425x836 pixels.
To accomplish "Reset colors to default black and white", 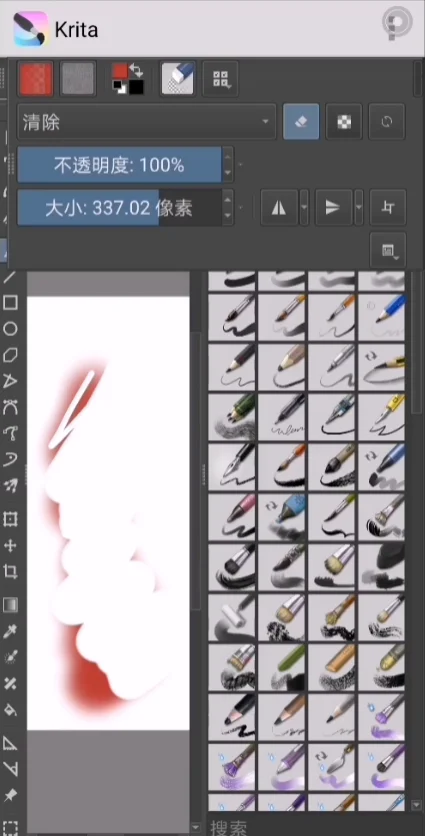I will click(x=119, y=87).
